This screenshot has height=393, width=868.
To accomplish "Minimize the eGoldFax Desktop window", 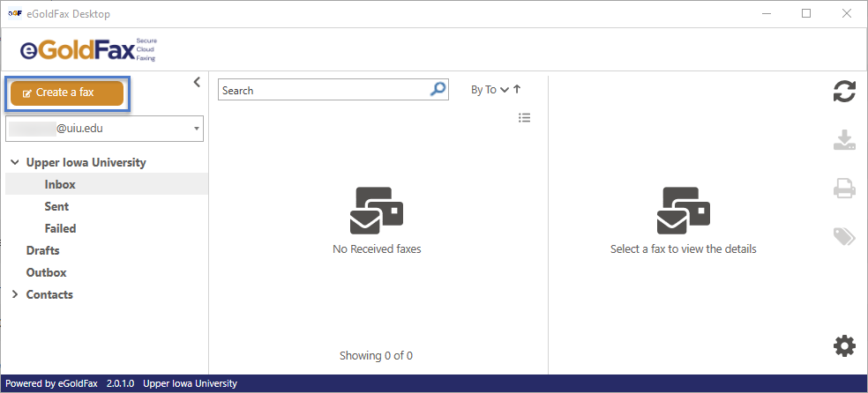I will (767, 14).
